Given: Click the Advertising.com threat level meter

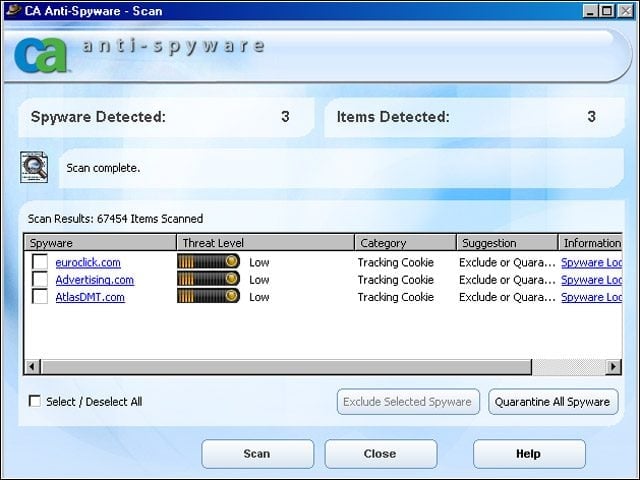Looking at the screenshot, I should tap(208, 279).
